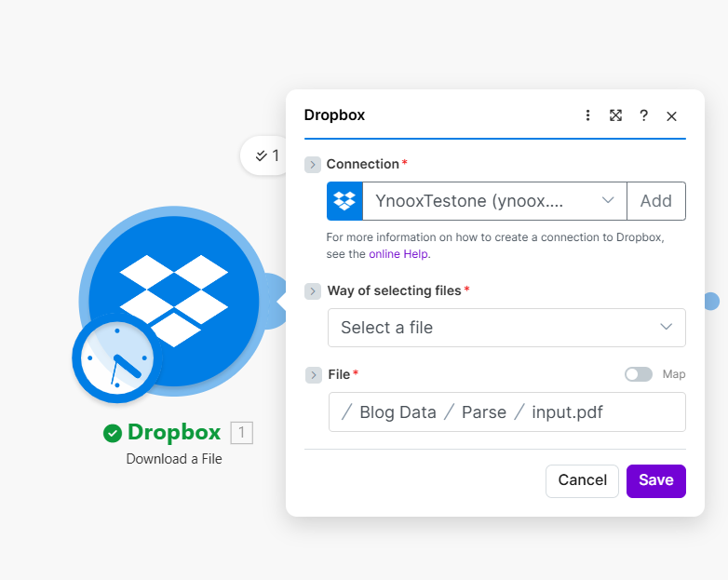Expand the Way of selecting files chevron
The height and width of the screenshot is (580, 728).
[313, 291]
